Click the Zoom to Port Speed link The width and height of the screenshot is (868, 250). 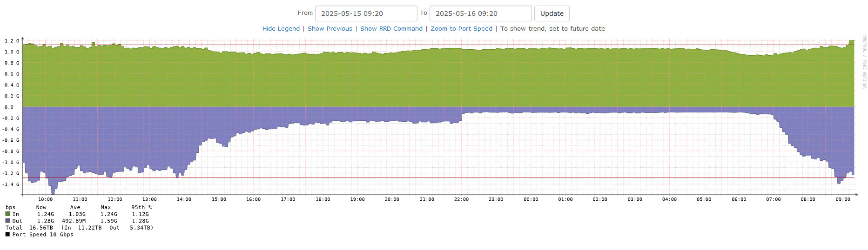click(x=461, y=29)
